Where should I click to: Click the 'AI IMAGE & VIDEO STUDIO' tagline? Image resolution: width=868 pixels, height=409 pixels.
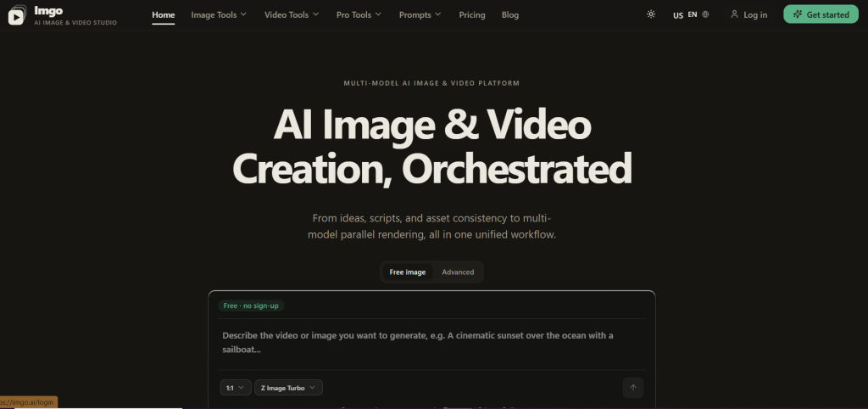pyautogui.click(x=75, y=23)
